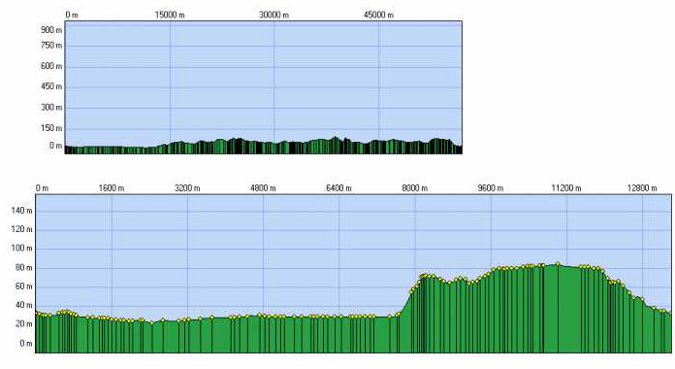This screenshot has height=369, width=675.
Task: Select the 3200 m distance label
Action: (x=187, y=188)
